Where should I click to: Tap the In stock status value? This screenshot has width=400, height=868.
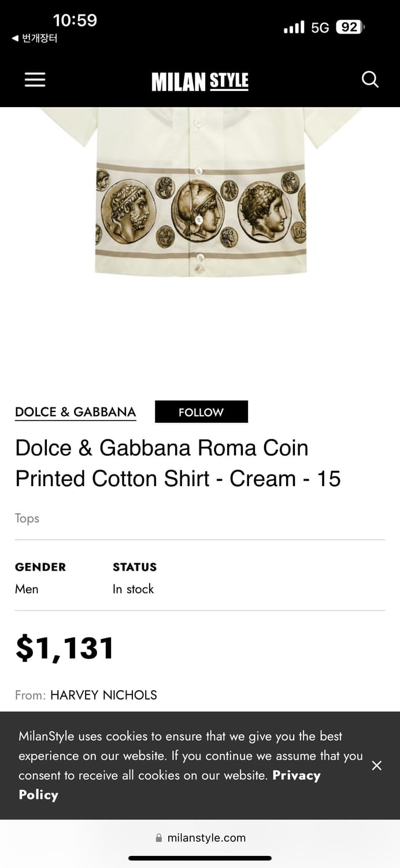point(133,589)
